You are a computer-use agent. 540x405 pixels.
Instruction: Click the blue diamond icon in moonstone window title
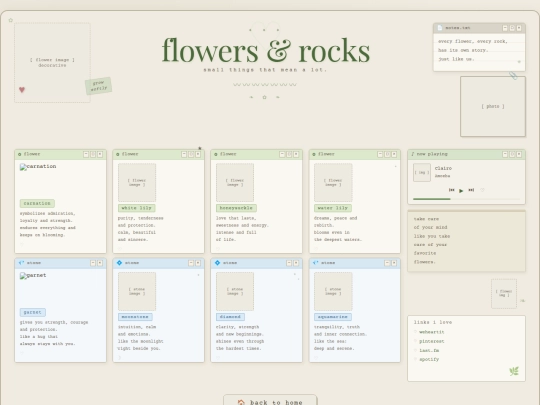(119, 263)
